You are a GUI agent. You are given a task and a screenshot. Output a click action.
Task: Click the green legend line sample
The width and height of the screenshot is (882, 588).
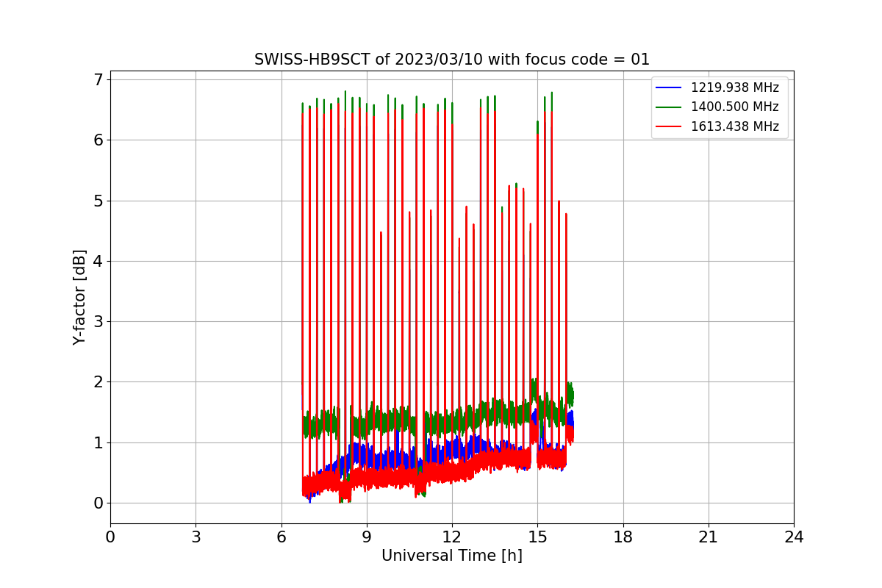(670, 107)
